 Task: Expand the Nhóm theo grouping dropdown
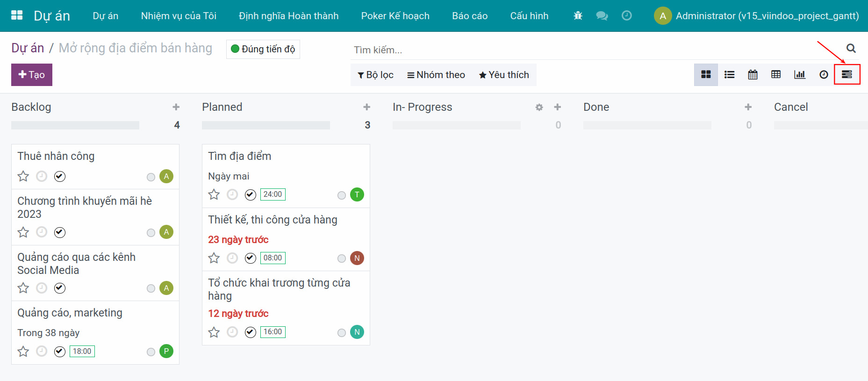coord(436,75)
